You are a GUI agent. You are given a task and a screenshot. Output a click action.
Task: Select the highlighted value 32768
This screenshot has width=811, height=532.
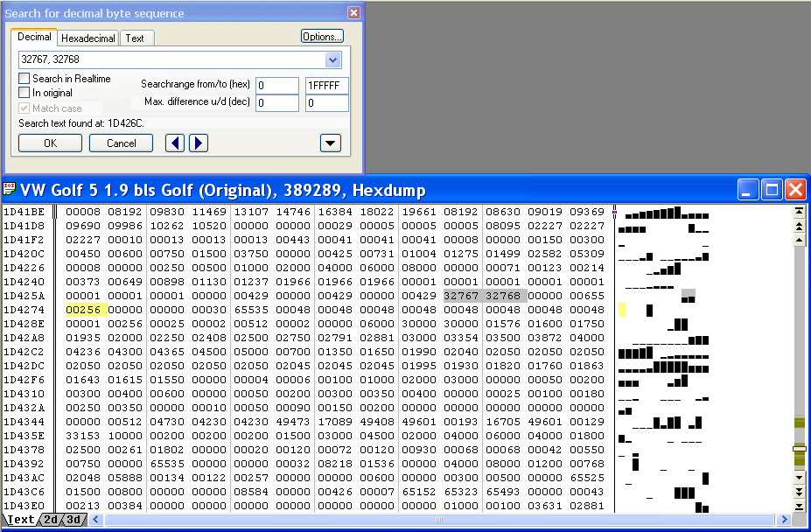(x=503, y=296)
